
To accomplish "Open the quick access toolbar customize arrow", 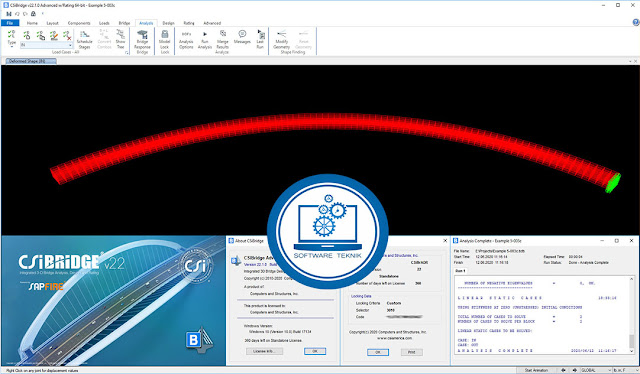I will [x=43, y=14].
